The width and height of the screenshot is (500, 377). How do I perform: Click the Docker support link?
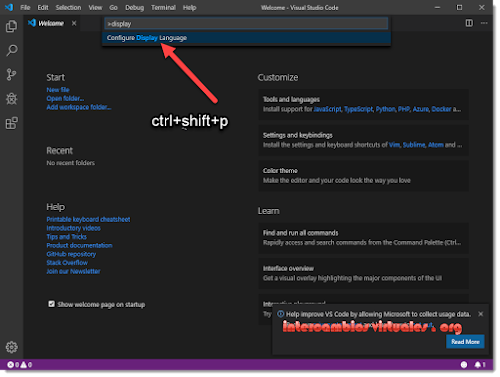[x=441, y=109]
